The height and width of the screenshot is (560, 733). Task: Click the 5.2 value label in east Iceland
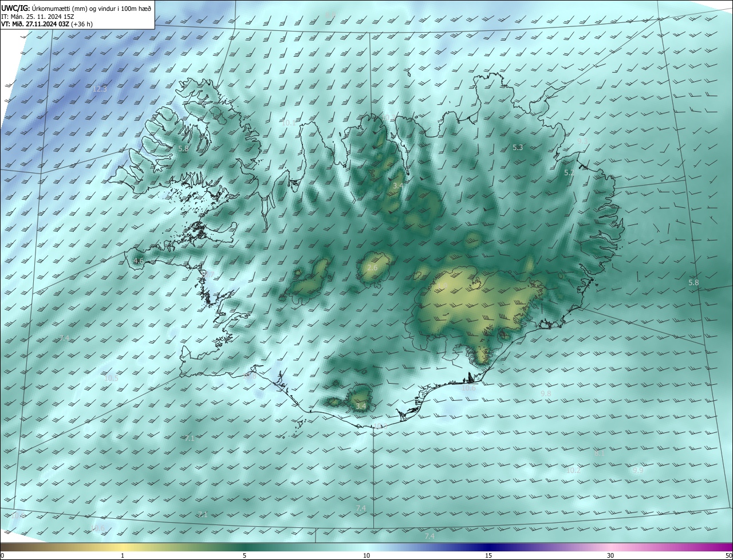pyautogui.click(x=569, y=173)
